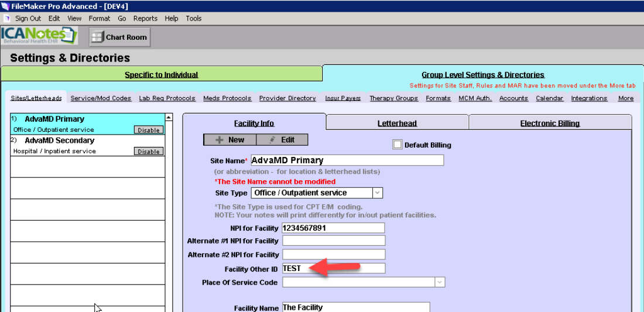The width and height of the screenshot is (644, 312).
Task: Go to Insur Payers settings
Action: 342,98
